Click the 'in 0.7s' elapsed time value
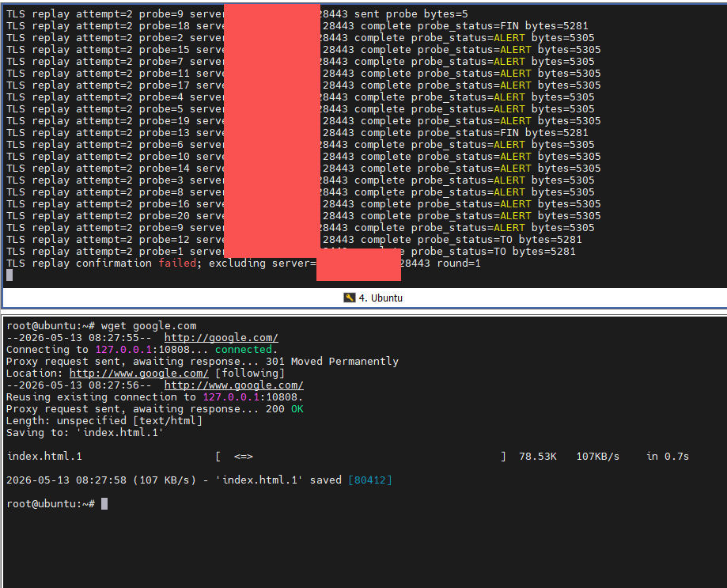Image resolution: width=727 pixels, height=588 pixels. (x=668, y=457)
